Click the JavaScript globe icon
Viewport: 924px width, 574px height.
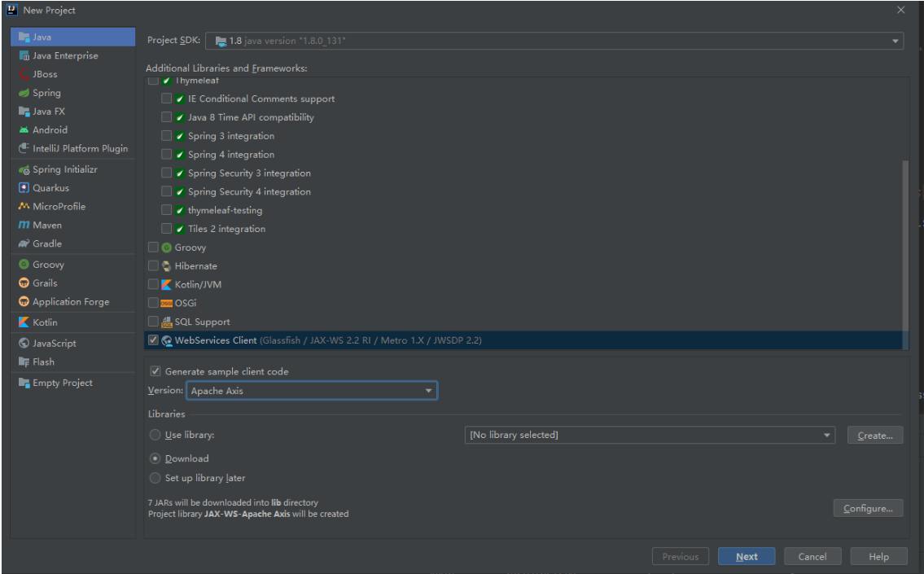(x=24, y=343)
